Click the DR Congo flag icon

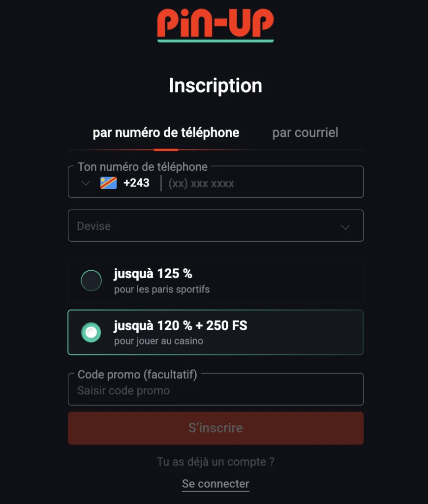(x=108, y=183)
